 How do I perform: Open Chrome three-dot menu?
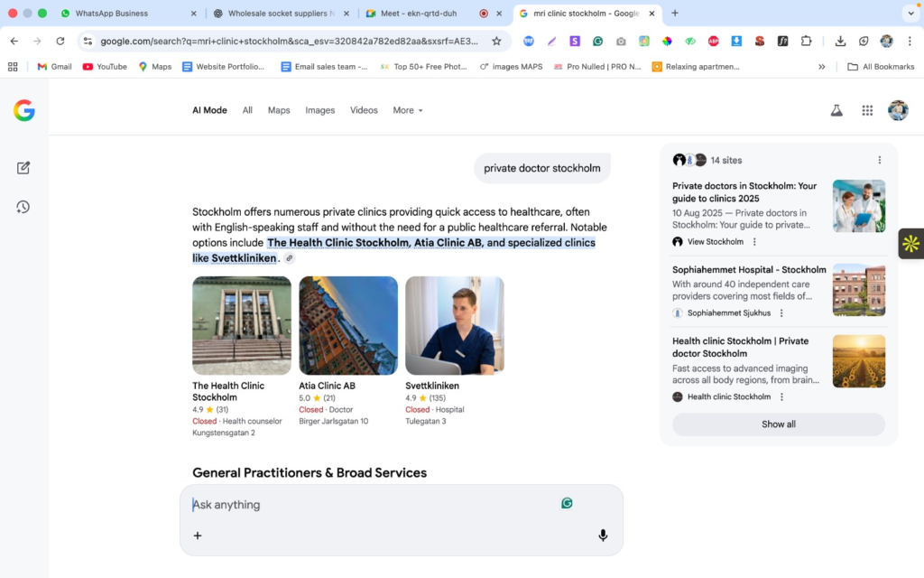pos(910,41)
